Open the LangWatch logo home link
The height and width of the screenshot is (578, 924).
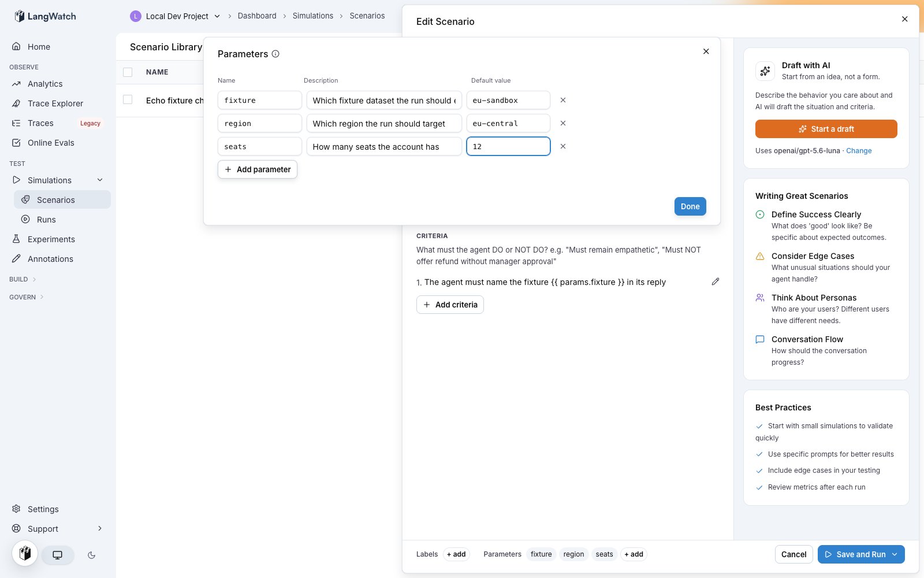pyautogui.click(x=45, y=16)
